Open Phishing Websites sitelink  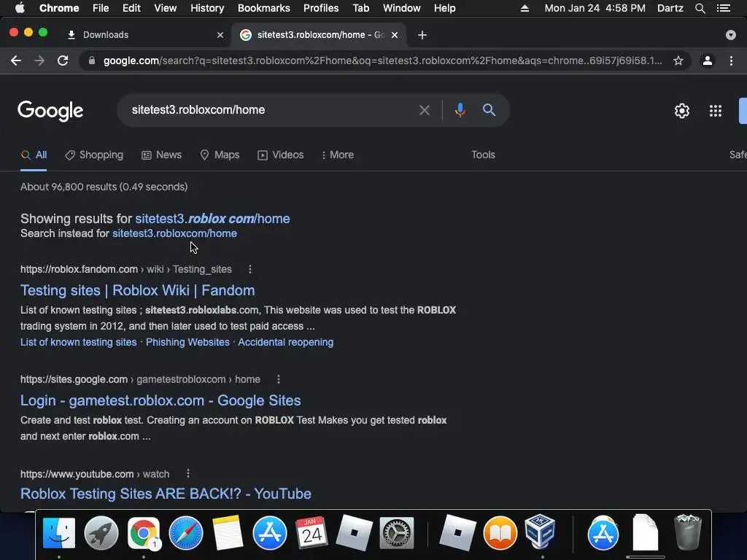(x=187, y=342)
